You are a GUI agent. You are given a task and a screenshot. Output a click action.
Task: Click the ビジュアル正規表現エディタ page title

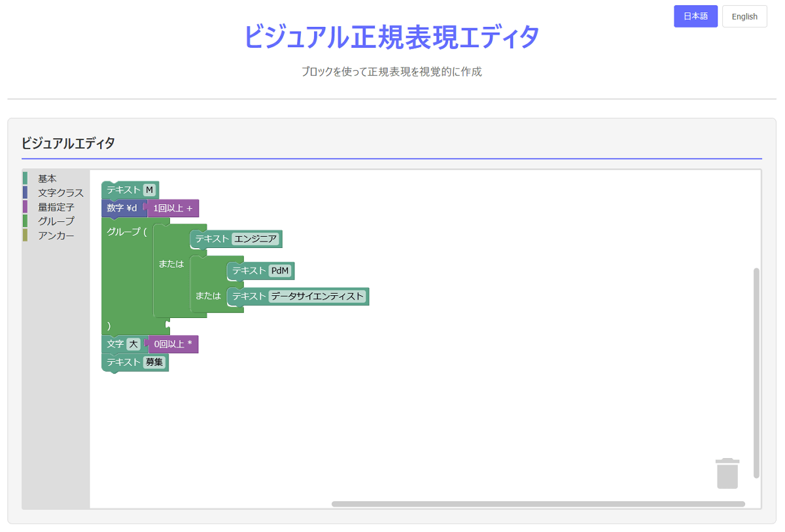[x=392, y=37]
